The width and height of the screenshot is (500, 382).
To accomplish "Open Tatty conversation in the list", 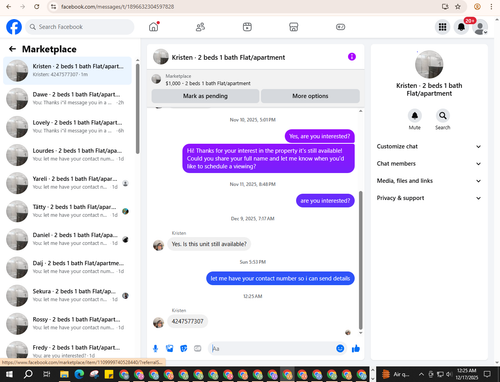I will (x=67, y=211).
